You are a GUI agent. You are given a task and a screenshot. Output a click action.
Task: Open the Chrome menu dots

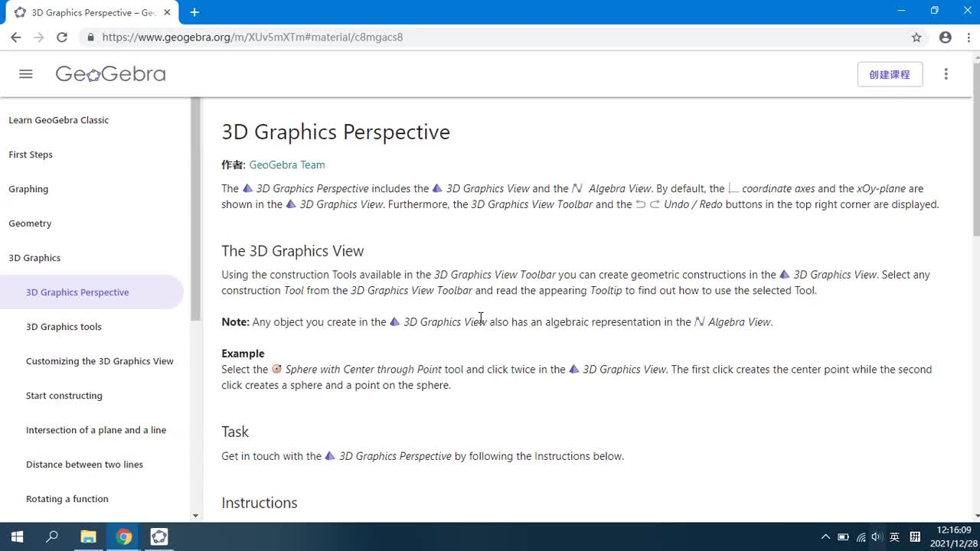[x=969, y=37]
